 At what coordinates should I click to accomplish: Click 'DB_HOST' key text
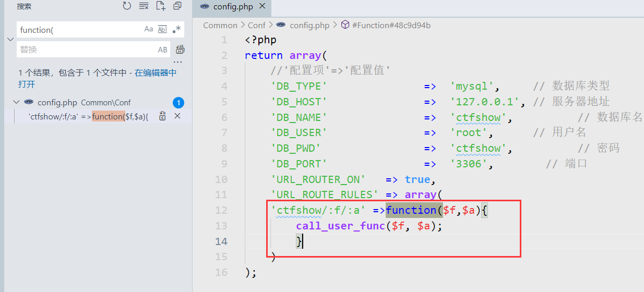[299, 102]
